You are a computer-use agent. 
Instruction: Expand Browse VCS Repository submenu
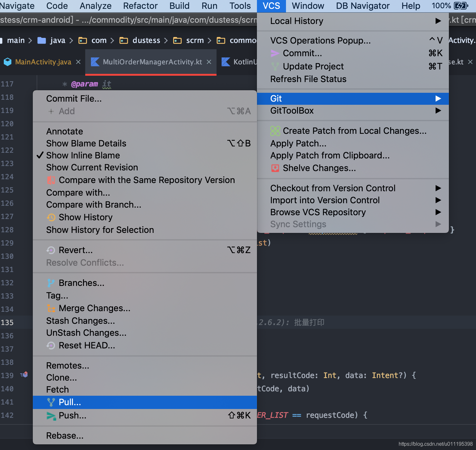[x=438, y=212]
